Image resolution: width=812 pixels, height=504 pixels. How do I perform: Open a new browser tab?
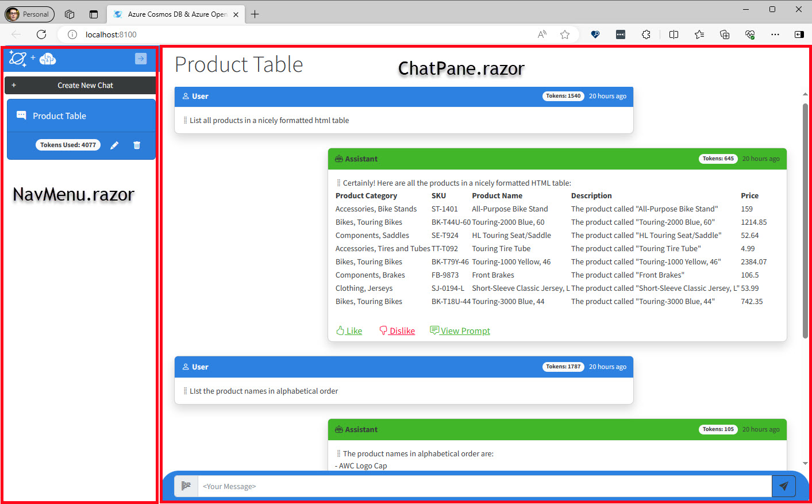point(255,14)
